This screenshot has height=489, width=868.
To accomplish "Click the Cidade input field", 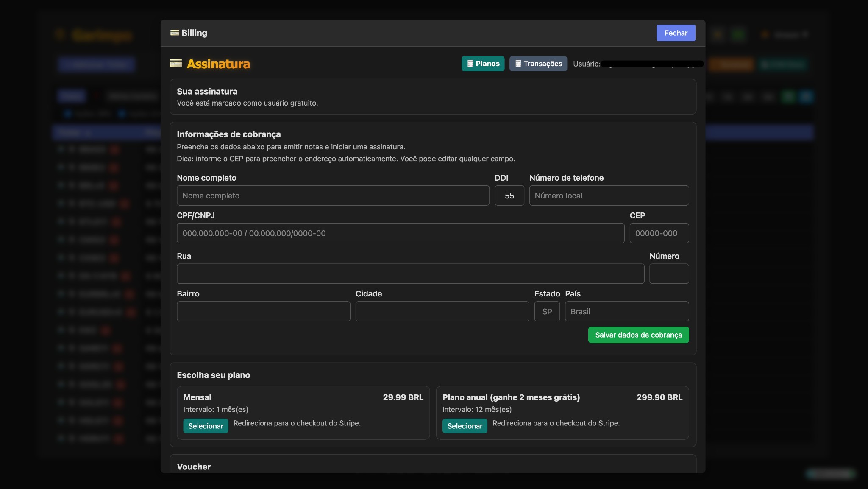I will [x=442, y=311].
